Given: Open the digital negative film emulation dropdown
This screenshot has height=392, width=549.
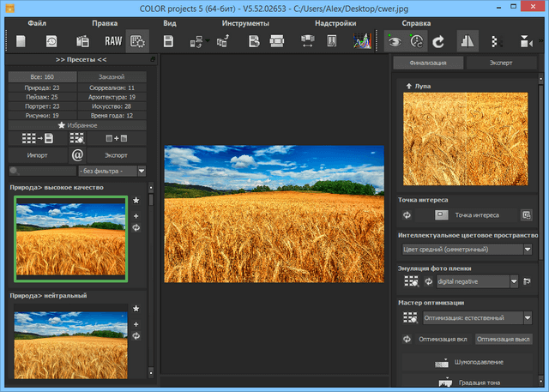Looking at the screenshot, I should coord(478,280).
